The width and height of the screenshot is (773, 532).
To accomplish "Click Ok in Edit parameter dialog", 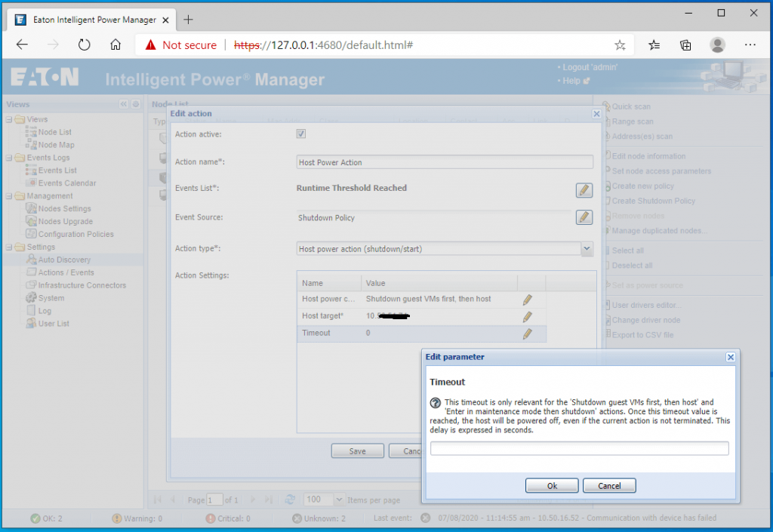I will coord(552,486).
